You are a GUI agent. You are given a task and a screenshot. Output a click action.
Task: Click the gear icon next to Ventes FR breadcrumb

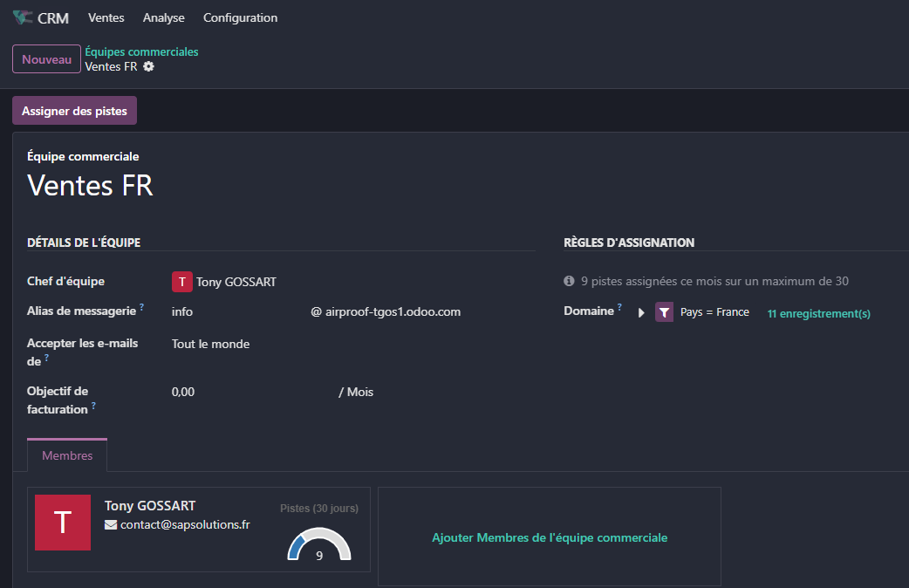(148, 66)
